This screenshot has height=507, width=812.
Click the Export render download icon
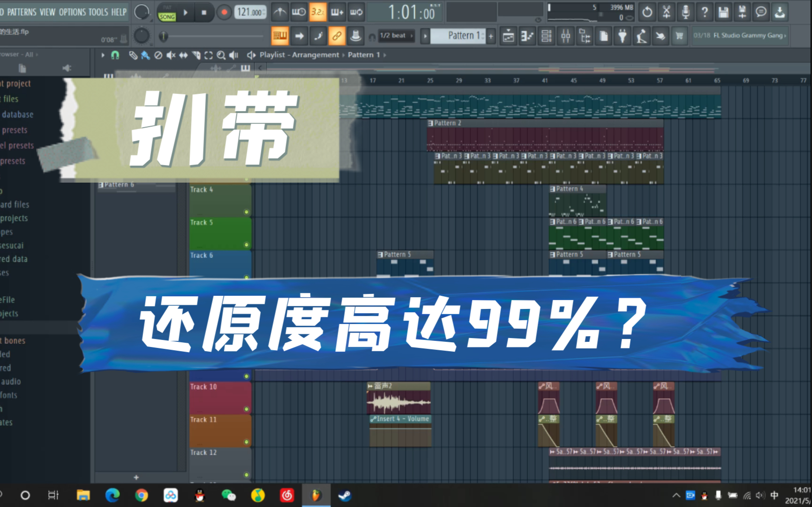tap(780, 12)
